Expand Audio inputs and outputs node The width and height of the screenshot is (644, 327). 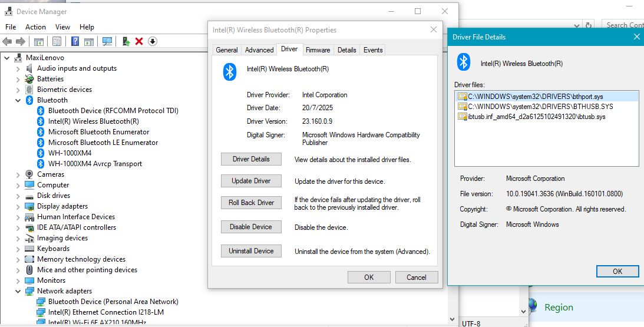18,68
